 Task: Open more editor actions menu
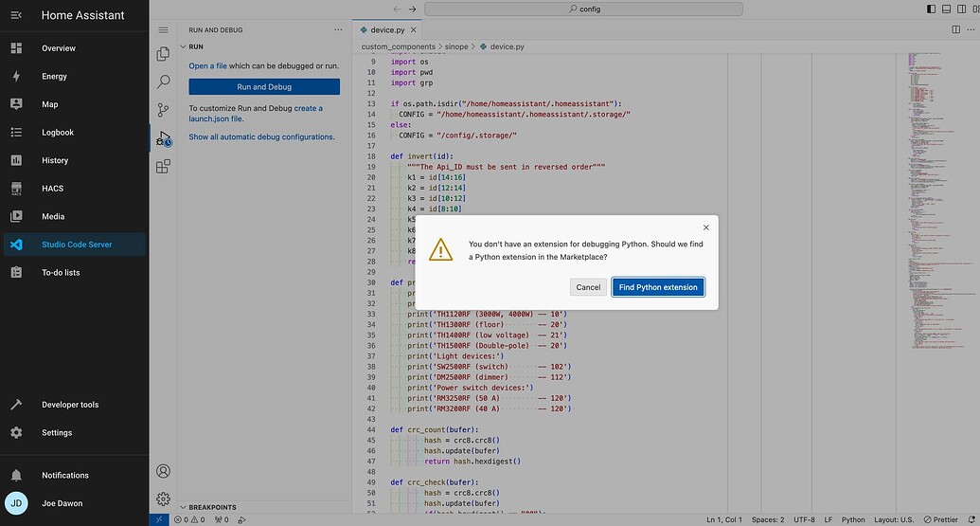tap(971, 29)
